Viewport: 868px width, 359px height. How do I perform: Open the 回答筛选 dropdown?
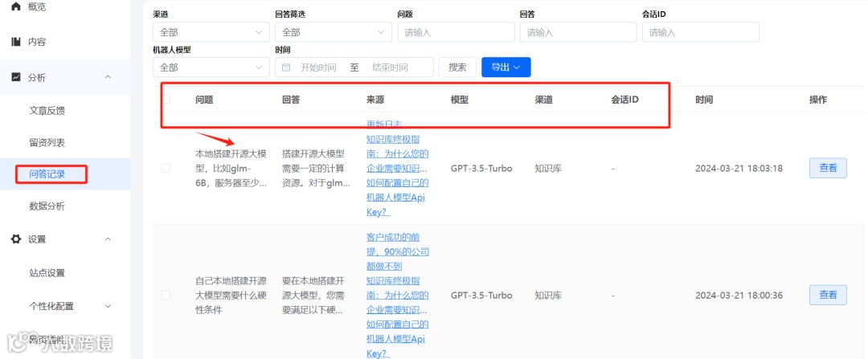coord(334,33)
